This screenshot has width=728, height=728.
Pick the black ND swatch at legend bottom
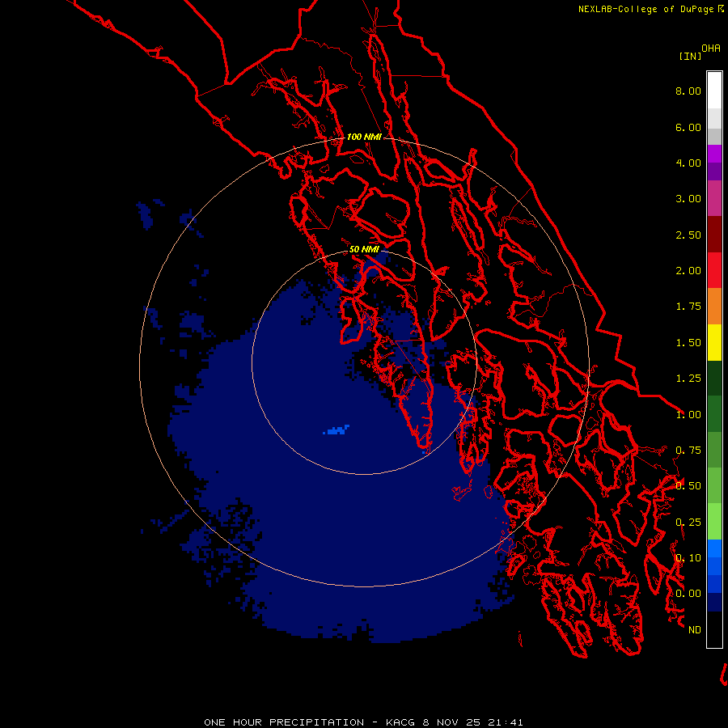click(714, 629)
